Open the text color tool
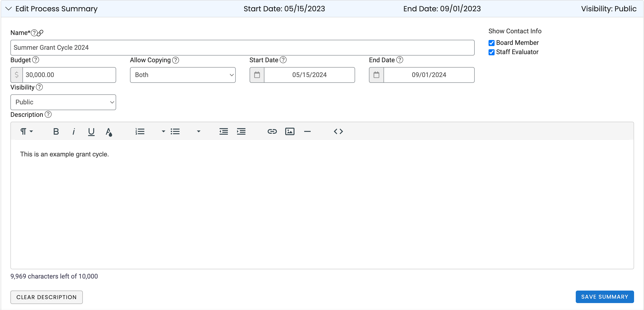This screenshot has height=310, width=644. click(x=109, y=131)
